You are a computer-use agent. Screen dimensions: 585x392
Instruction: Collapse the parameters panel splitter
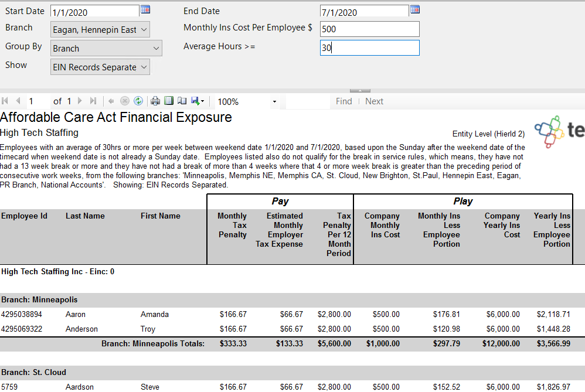tap(359, 91)
